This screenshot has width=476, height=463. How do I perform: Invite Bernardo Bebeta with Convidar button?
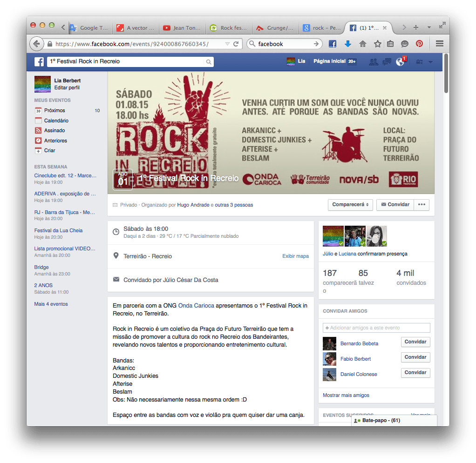415,342
